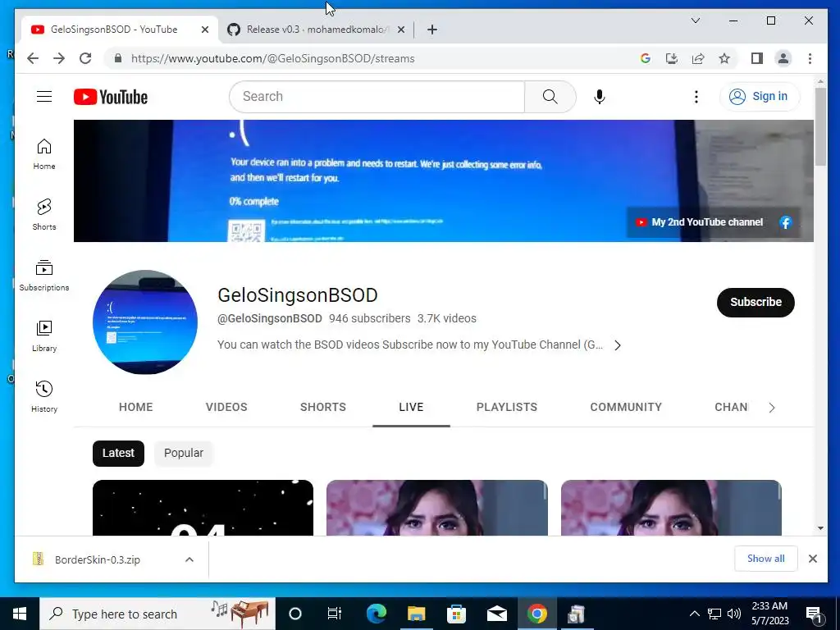The width and height of the screenshot is (840, 630).
Task: Close the downloads bar
Action: 813,559
